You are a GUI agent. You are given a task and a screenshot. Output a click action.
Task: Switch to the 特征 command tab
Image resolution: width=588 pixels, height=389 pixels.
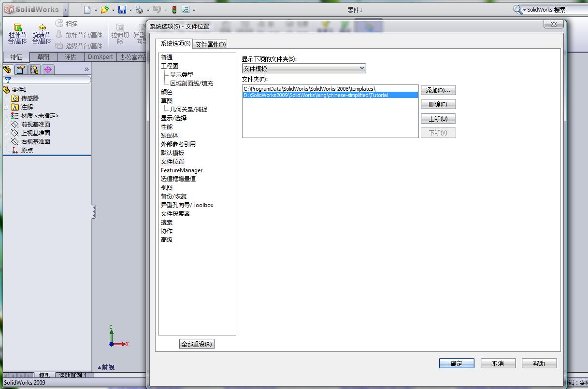(x=16, y=57)
